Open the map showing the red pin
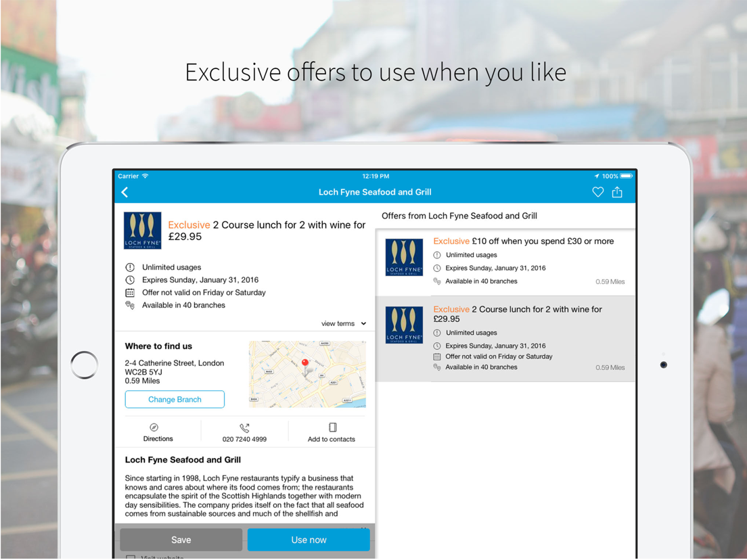This screenshot has width=747, height=560. [x=307, y=374]
